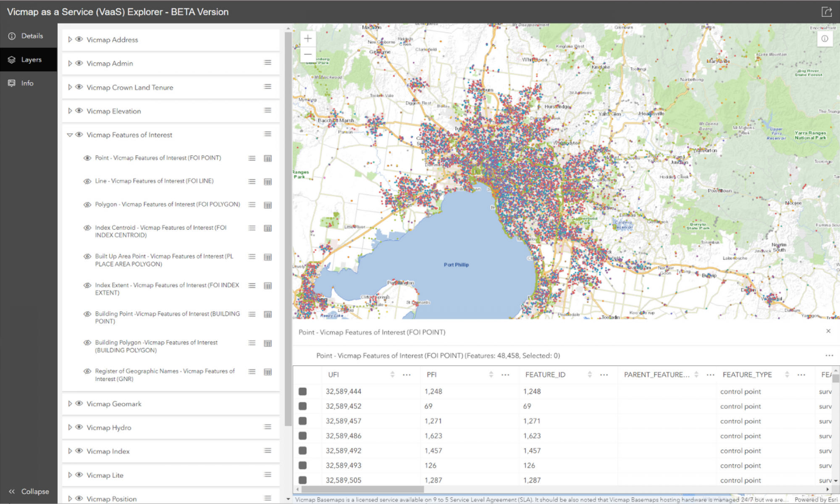Image resolution: width=840 pixels, height=504 pixels.
Task: Sort table by PFI column
Action: 491,374
